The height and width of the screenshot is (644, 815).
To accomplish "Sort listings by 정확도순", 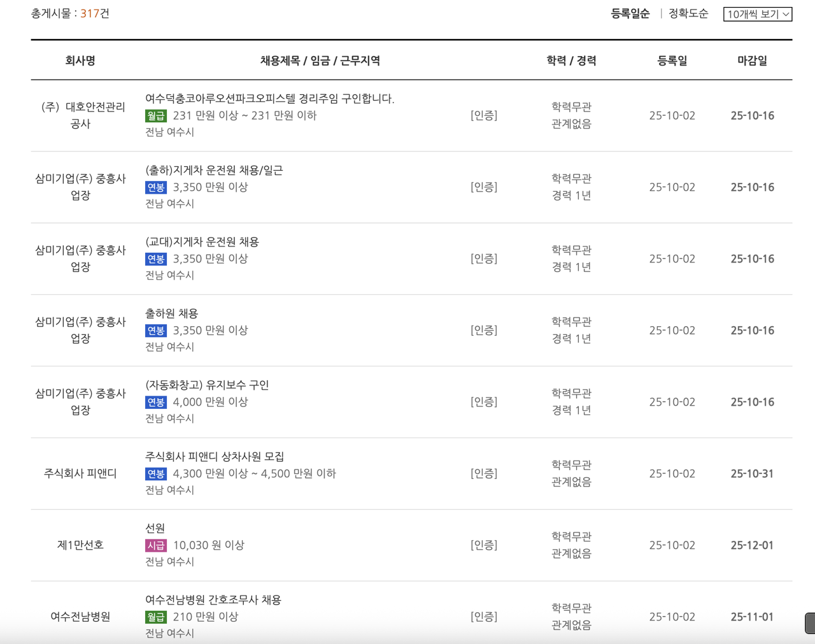I will 687,13.
